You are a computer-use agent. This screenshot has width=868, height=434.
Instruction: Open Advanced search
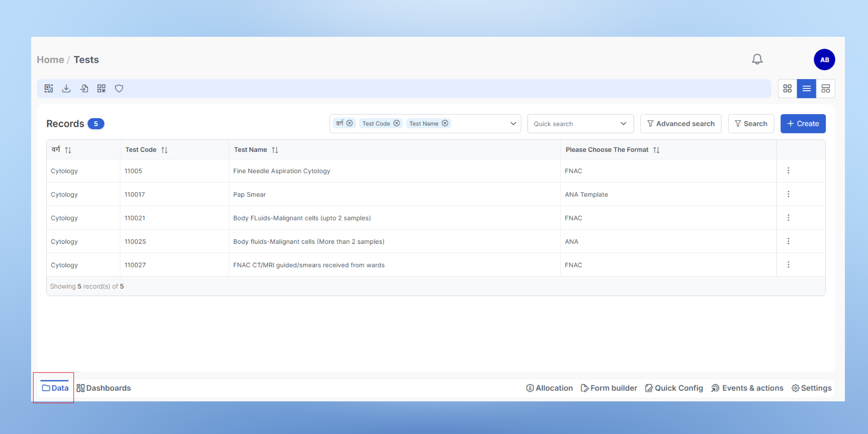pos(681,124)
